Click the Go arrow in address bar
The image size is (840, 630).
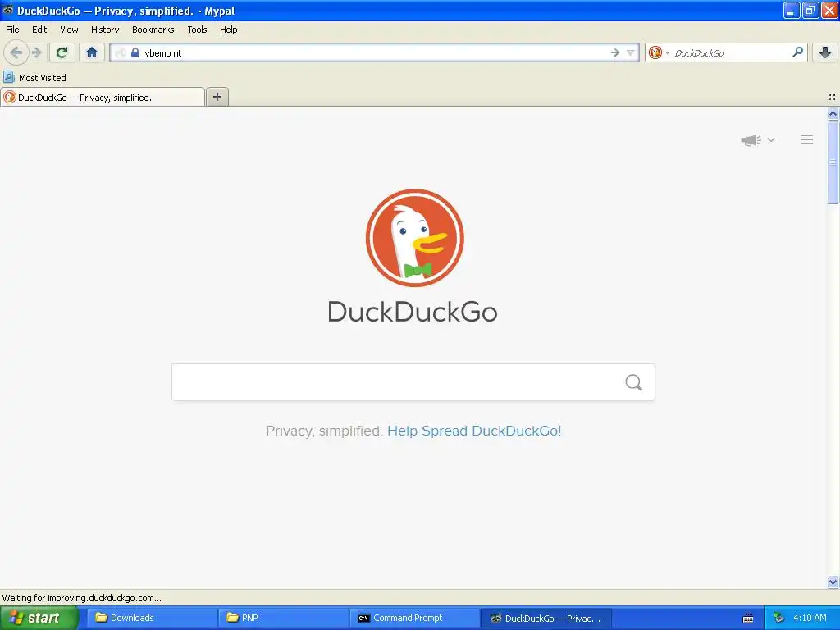pyautogui.click(x=615, y=52)
